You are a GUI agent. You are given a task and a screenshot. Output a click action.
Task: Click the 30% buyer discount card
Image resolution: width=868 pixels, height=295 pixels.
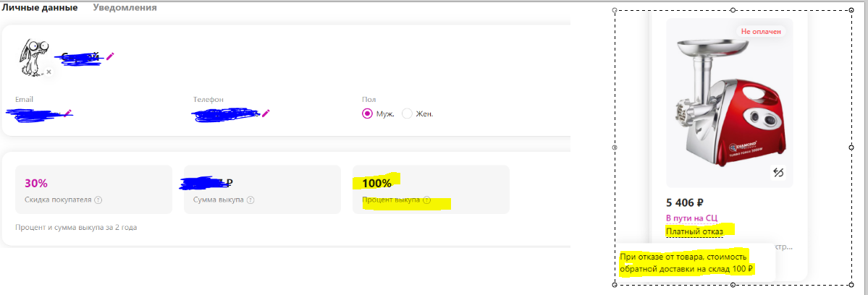(x=93, y=189)
